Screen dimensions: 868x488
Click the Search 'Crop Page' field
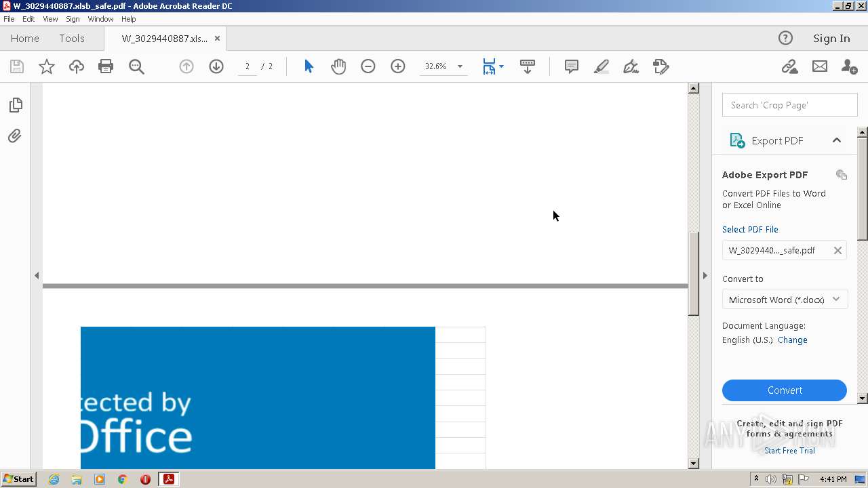point(790,105)
